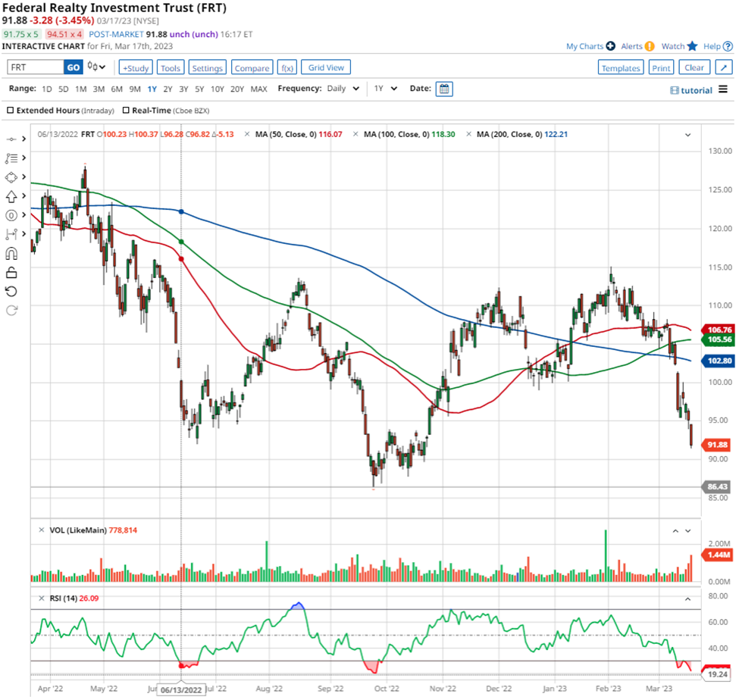Select the measurement range tool
This screenshot has height=700, width=739.
pyautogui.click(x=11, y=234)
